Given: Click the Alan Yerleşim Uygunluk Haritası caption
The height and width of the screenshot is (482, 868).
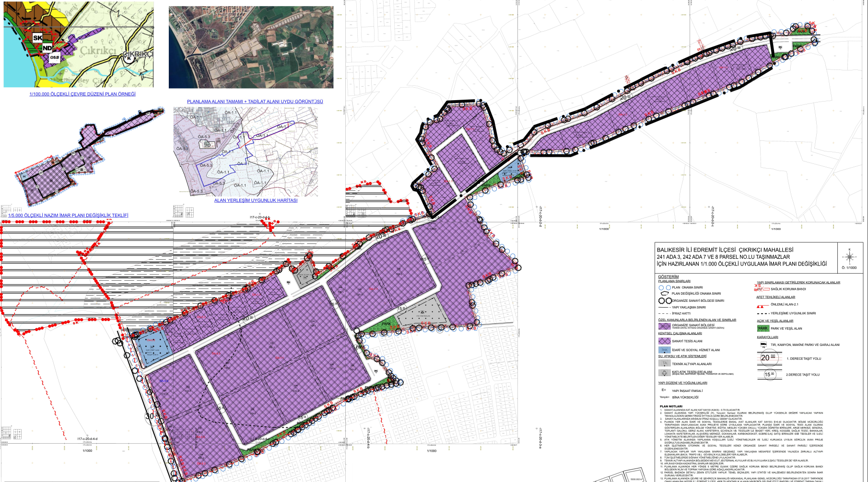Looking at the screenshot, I should (256, 200).
